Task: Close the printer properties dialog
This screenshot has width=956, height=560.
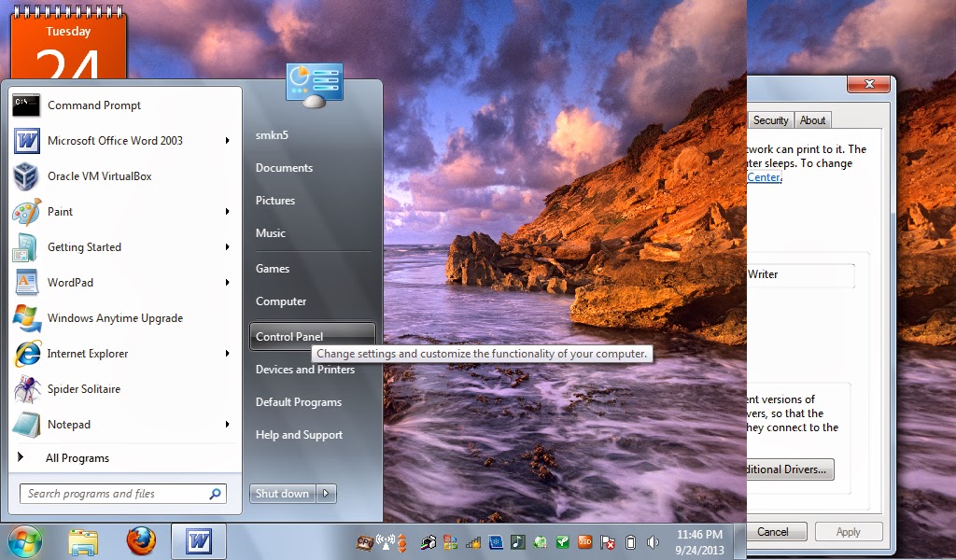Action: click(869, 83)
